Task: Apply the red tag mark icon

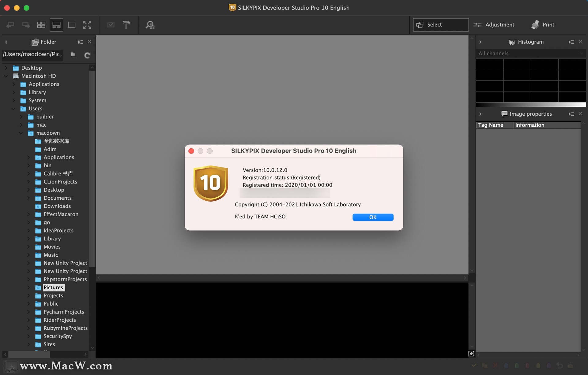Action: [527, 365]
